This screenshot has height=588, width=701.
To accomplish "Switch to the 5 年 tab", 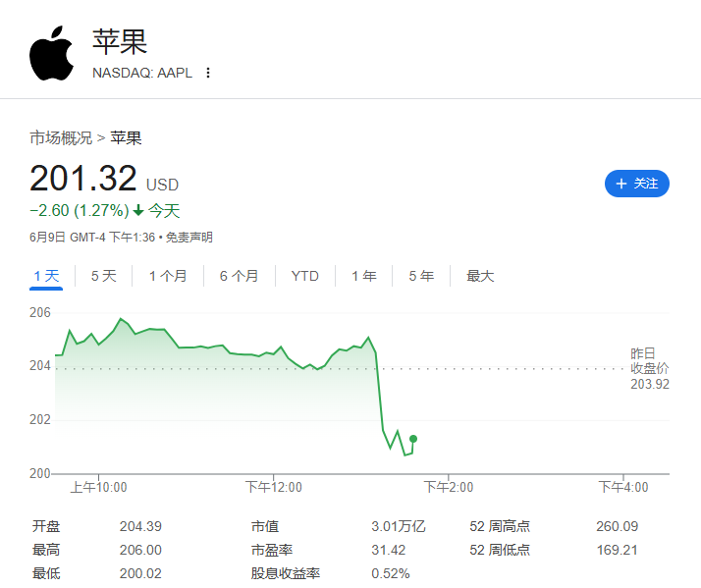I will pyautogui.click(x=421, y=276).
